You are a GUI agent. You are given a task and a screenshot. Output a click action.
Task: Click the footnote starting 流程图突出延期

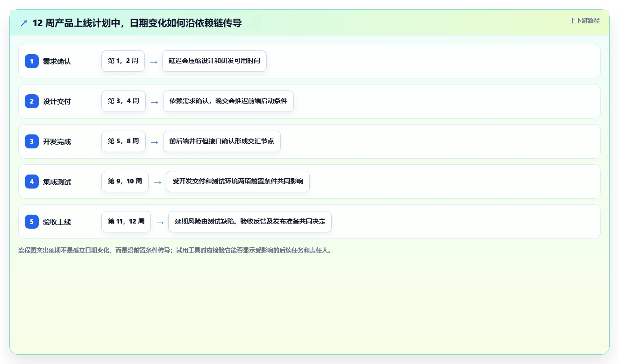click(x=175, y=251)
